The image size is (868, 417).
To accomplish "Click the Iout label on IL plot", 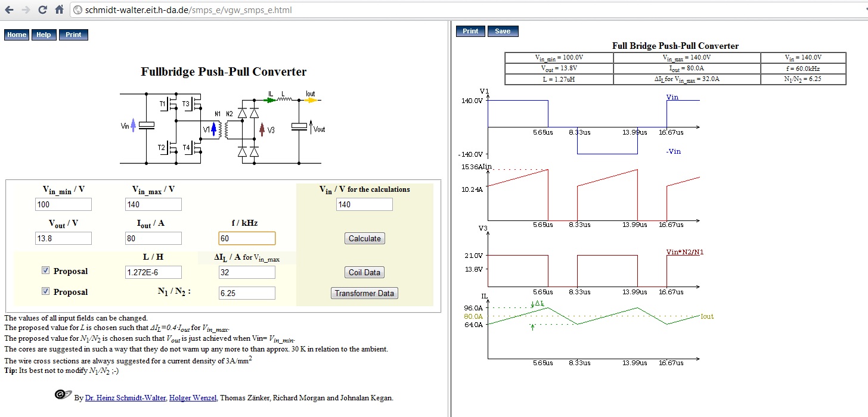I will (x=707, y=316).
